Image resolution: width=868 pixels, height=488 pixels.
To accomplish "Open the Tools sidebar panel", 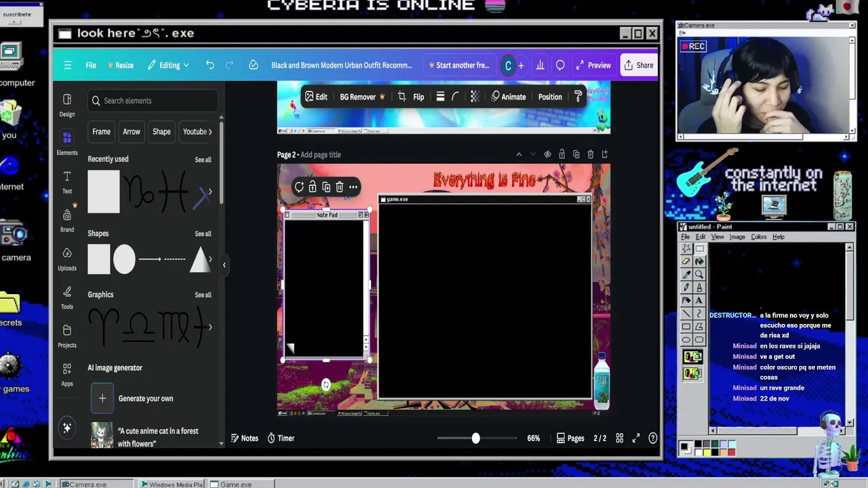I will click(67, 298).
